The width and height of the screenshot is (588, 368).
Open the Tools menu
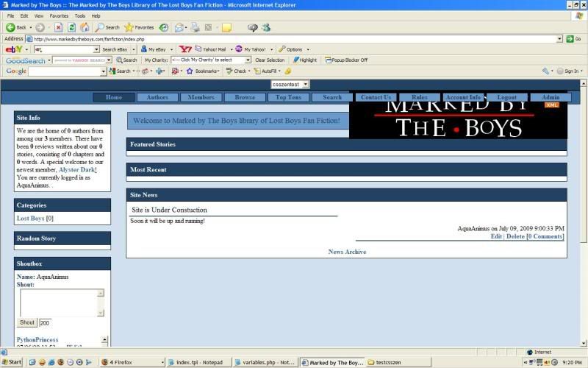pos(80,15)
